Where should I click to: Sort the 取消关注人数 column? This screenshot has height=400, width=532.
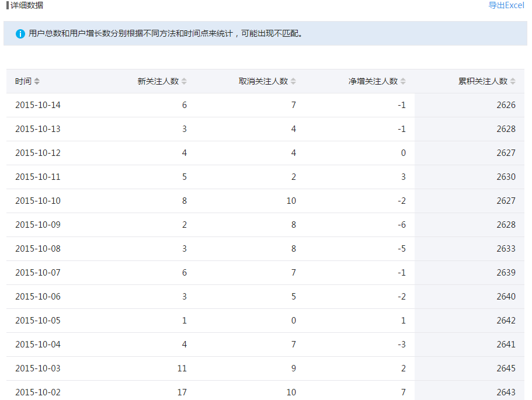coord(293,81)
